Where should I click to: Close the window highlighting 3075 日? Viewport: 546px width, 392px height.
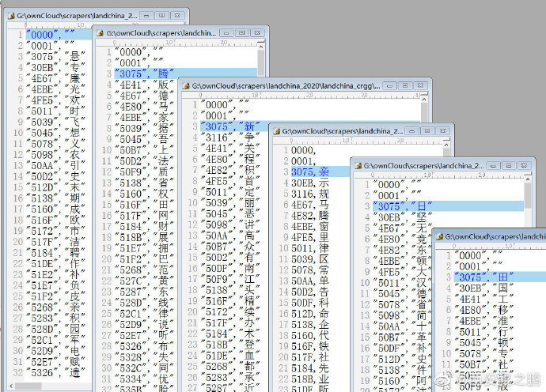[524, 166]
